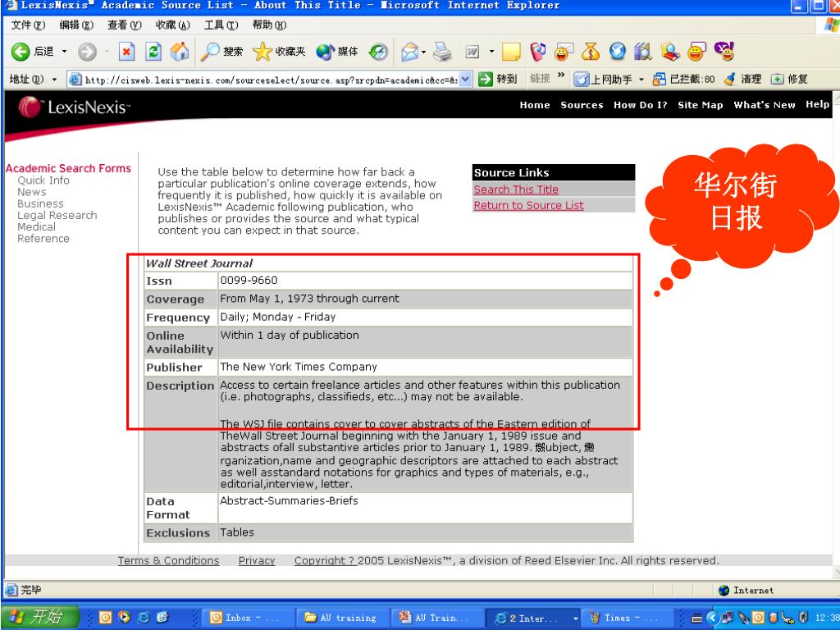
Task: Click the Refresh page icon
Action: coord(153,52)
